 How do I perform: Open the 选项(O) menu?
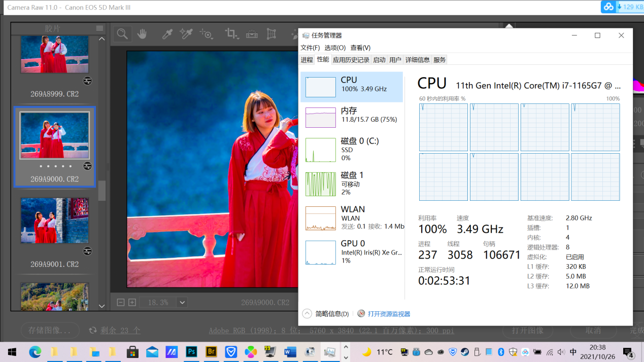click(x=335, y=48)
